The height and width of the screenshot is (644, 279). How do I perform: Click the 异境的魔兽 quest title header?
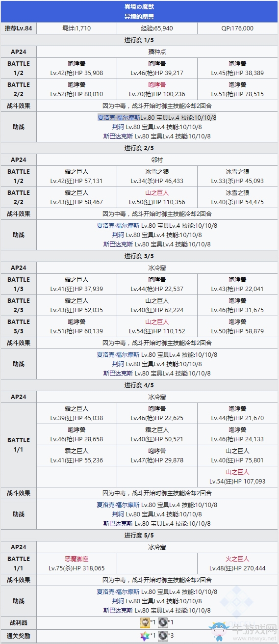click(139, 16)
